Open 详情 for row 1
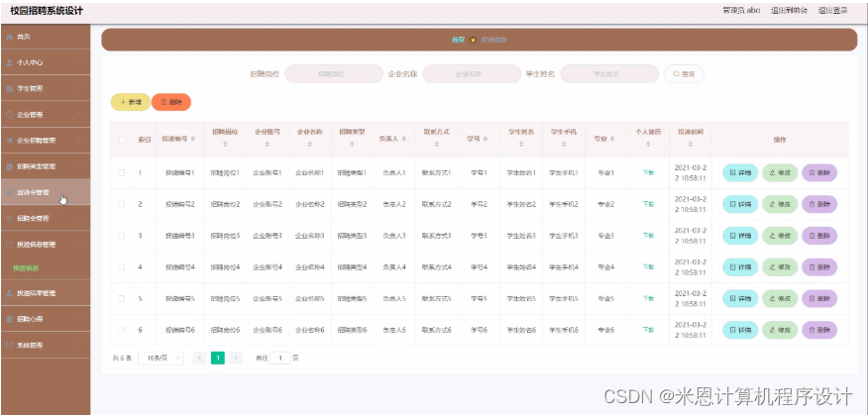This screenshot has height=415, width=868. tap(740, 172)
